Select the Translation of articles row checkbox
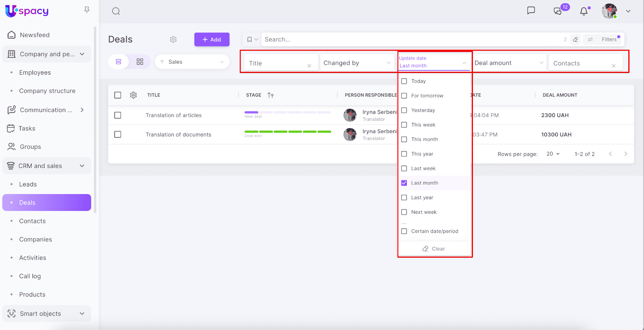 (x=118, y=115)
